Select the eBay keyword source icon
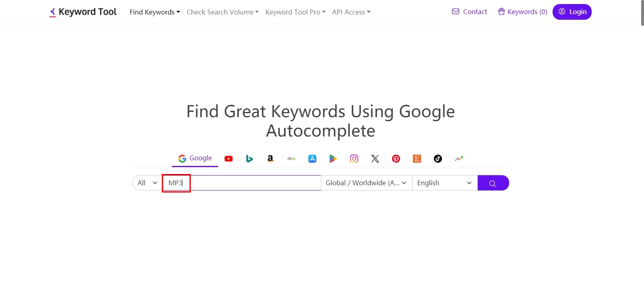 point(291,159)
